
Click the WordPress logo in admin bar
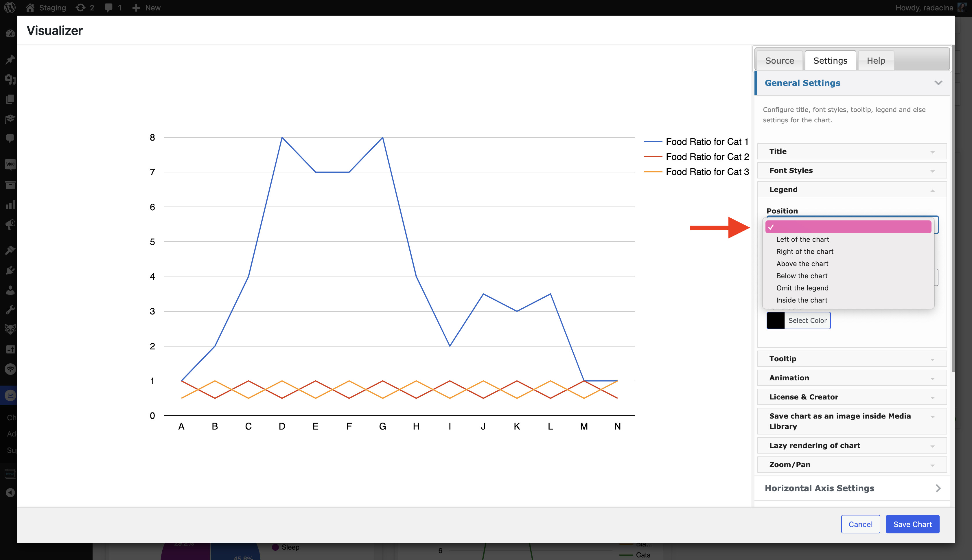(x=10, y=8)
